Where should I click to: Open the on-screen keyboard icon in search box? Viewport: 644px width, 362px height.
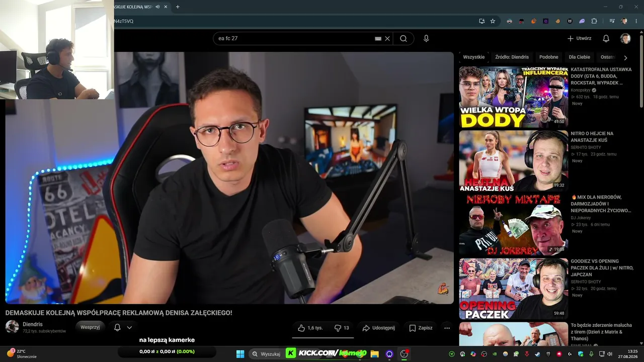click(378, 39)
